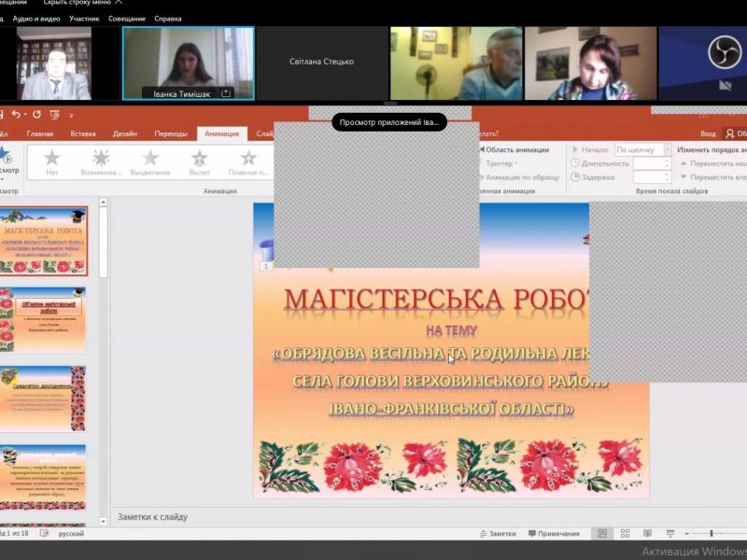Switch to the 'Дизайн' ribbon tab
This screenshot has width=747, height=560.
[x=125, y=133]
